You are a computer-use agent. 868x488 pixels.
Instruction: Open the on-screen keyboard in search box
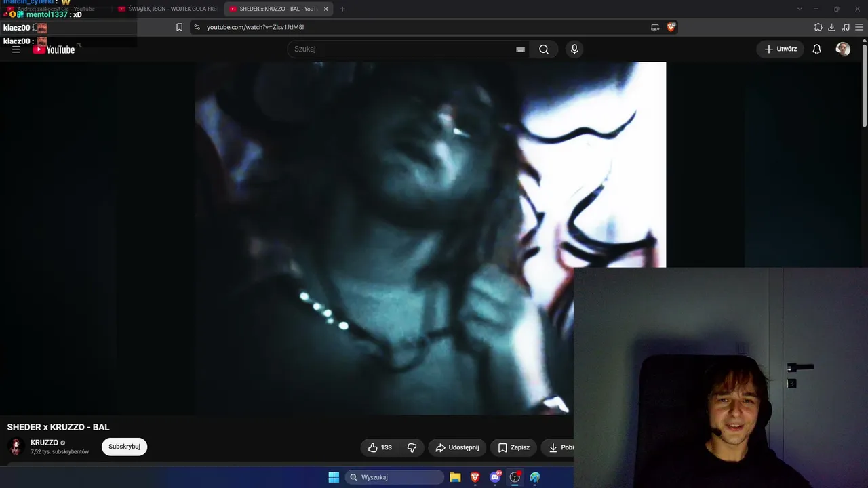click(x=520, y=49)
